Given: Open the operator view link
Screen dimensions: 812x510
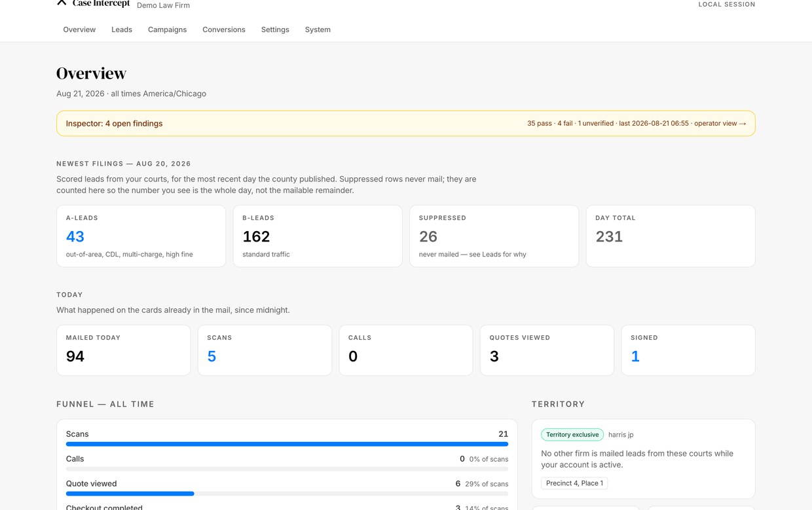Looking at the screenshot, I should click(x=720, y=123).
